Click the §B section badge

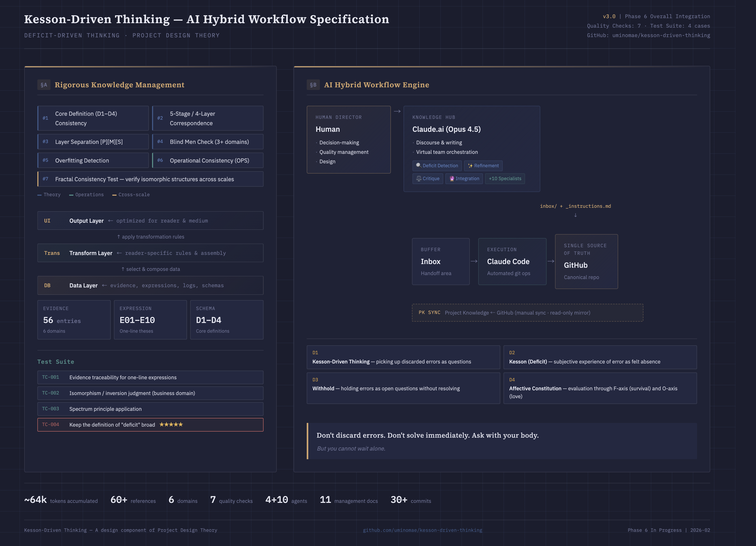(313, 85)
